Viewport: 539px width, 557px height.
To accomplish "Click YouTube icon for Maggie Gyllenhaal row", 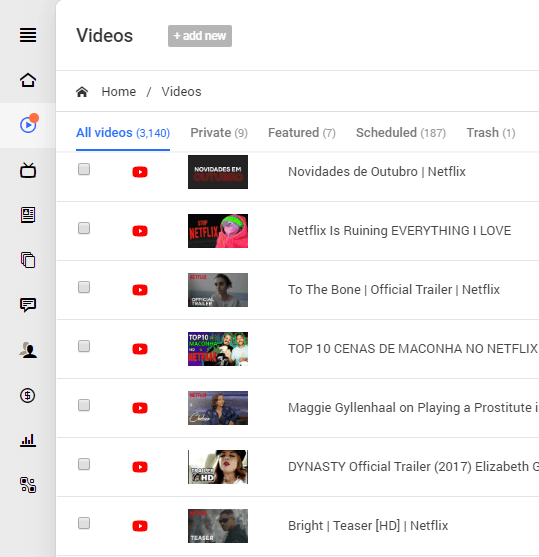I will tap(140, 408).
